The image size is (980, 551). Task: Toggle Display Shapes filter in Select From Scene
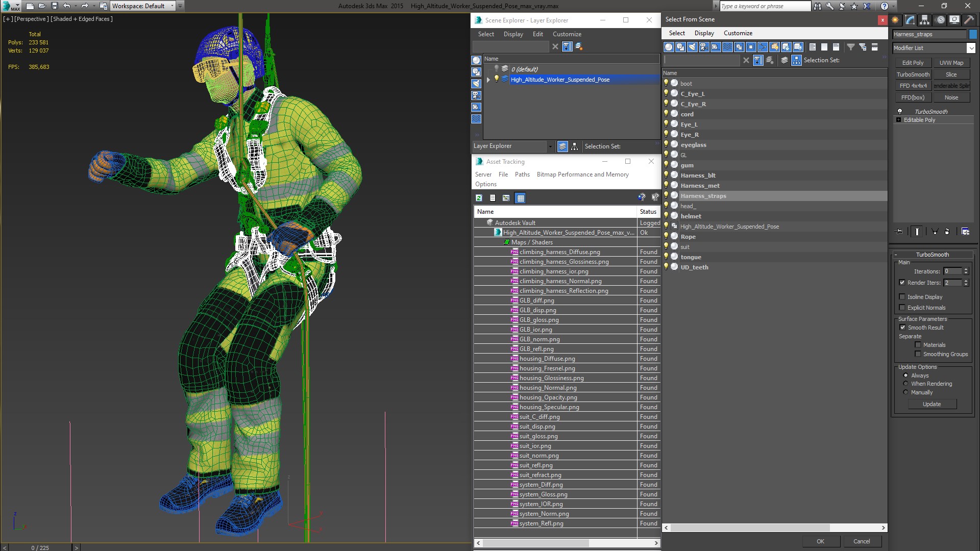[680, 47]
